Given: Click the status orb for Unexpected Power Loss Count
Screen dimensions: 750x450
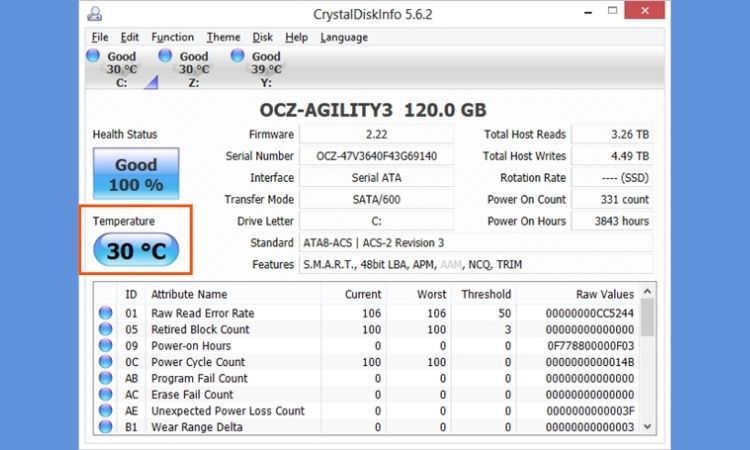Looking at the screenshot, I should point(106,410).
